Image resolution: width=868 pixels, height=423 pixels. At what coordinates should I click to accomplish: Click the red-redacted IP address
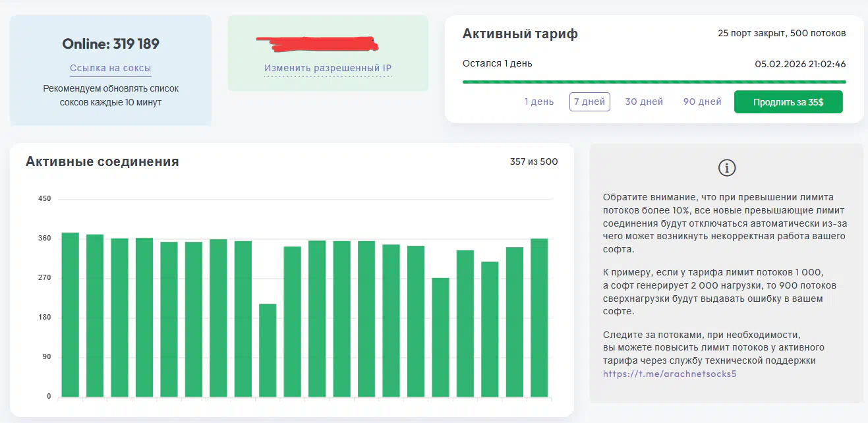click(318, 43)
